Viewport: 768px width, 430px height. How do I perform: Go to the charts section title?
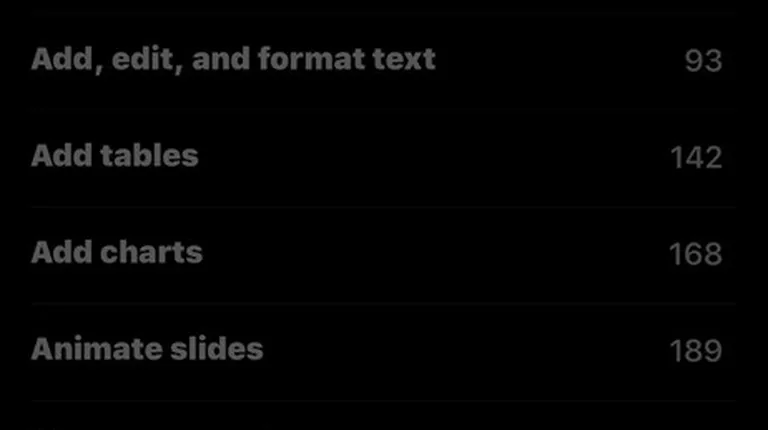(117, 253)
